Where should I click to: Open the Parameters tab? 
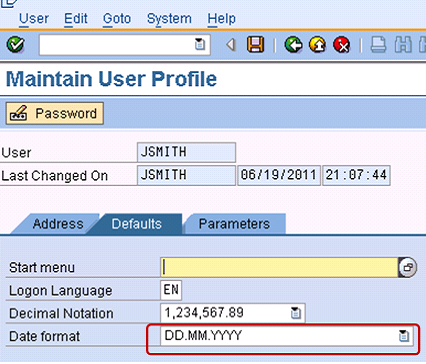(234, 224)
